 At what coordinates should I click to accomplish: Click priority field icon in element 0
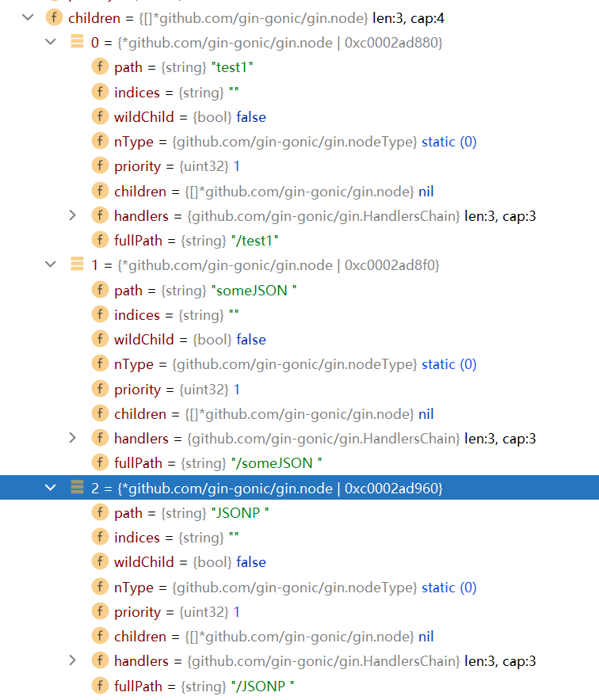[x=100, y=165]
